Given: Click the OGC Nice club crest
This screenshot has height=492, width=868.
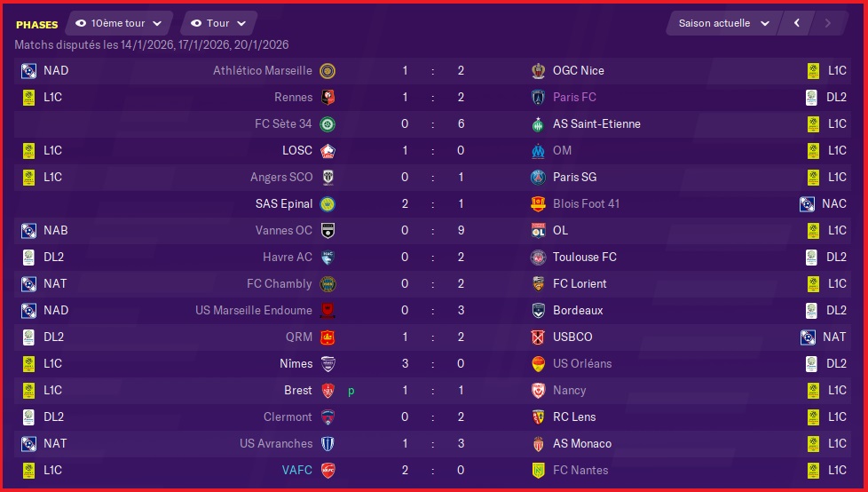Looking at the screenshot, I should [x=538, y=71].
